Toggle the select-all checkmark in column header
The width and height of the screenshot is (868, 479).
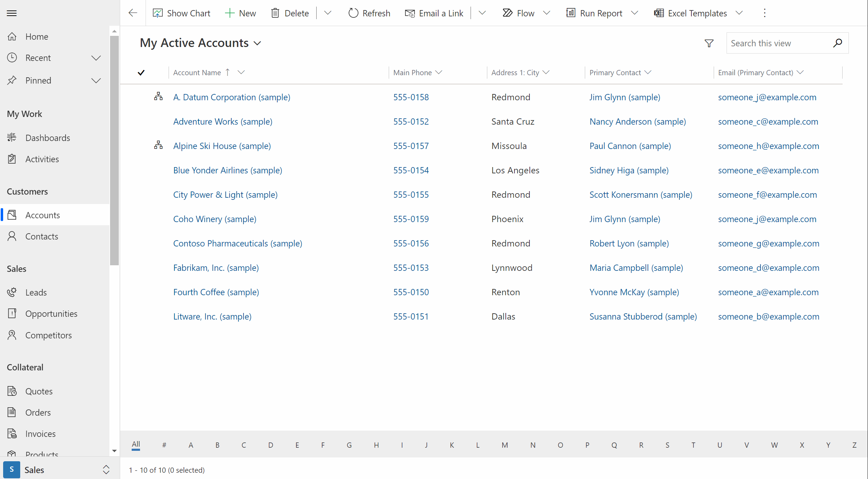pyautogui.click(x=141, y=73)
